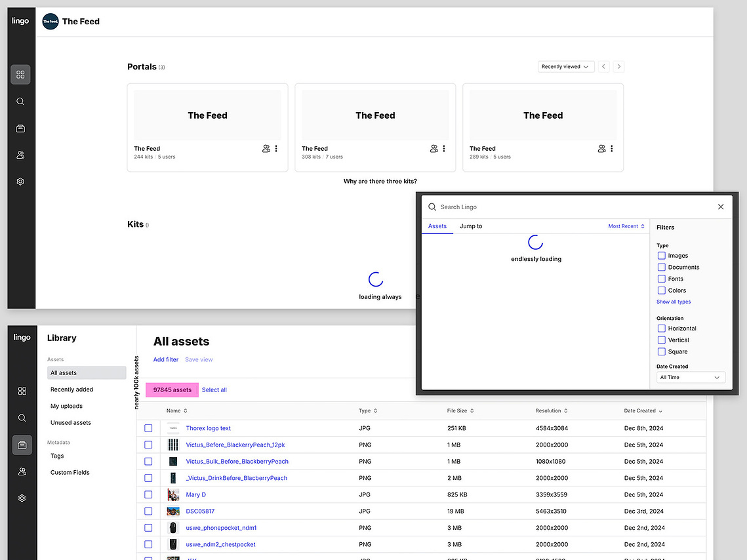This screenshot has height=560, width=747.
Task: Sort assets table by Date Created column
Action: point(643,410)
